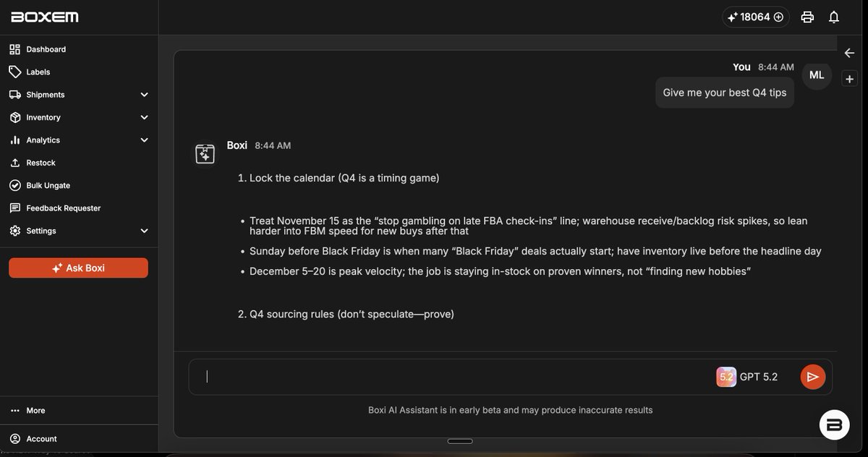Image resolution: width=868 pixels, height=457 pixels.
Task: Open the GPT 5.2 model selector
Action: (x=748, y=377)
